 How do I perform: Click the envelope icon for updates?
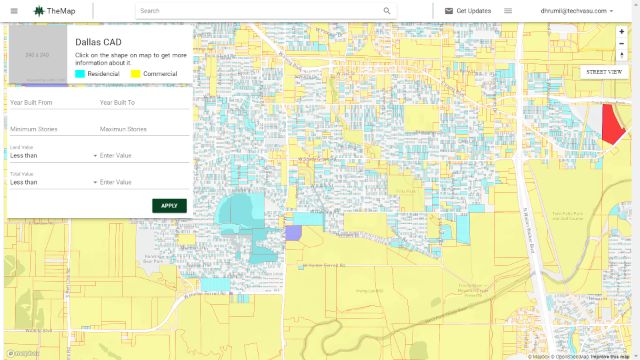[x=449, y=11]
